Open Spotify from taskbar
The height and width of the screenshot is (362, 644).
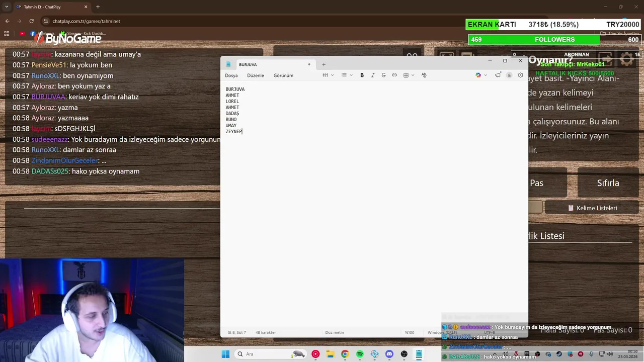pos(360,354)
